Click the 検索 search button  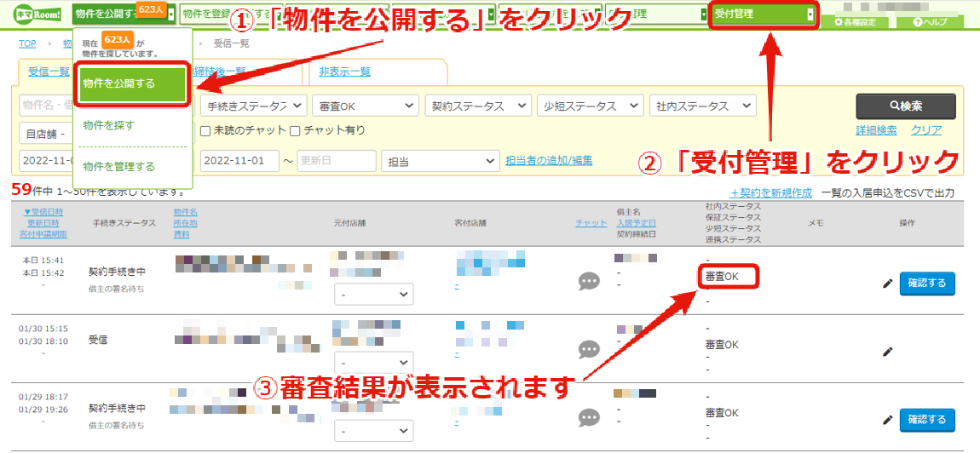[x=906, y=106]
